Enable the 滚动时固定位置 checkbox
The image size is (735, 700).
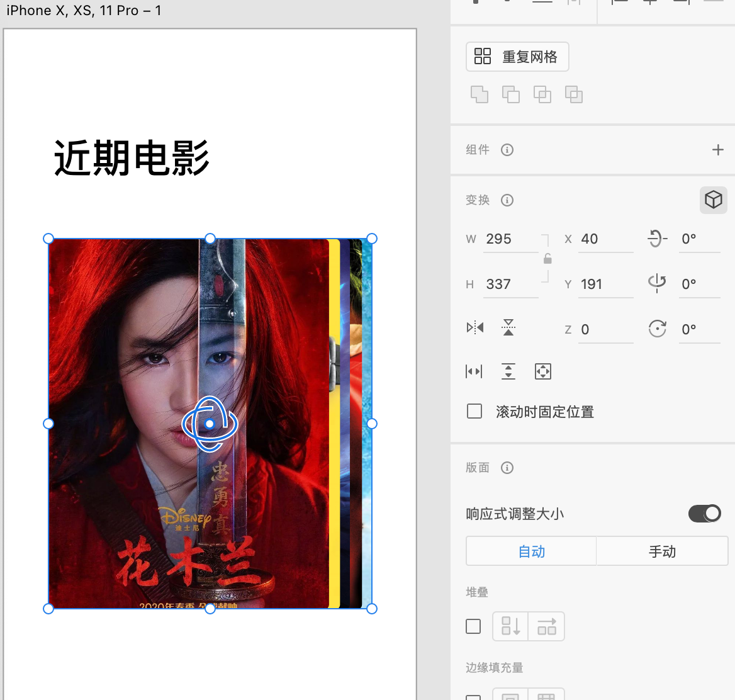tap(474, 411)
